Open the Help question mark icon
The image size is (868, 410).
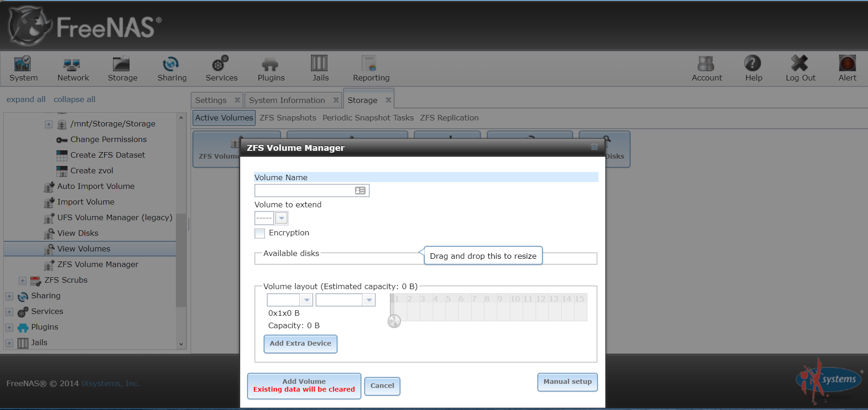(x=753, y=64)
